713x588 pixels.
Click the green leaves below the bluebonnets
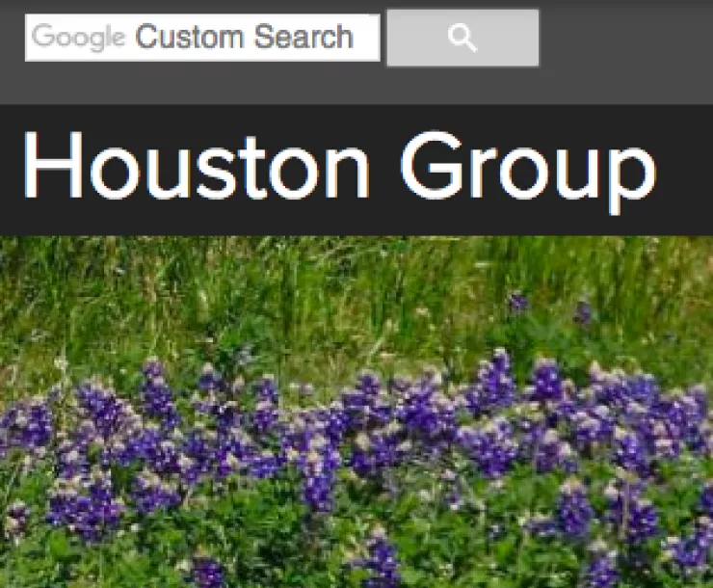tap(289, 549)
